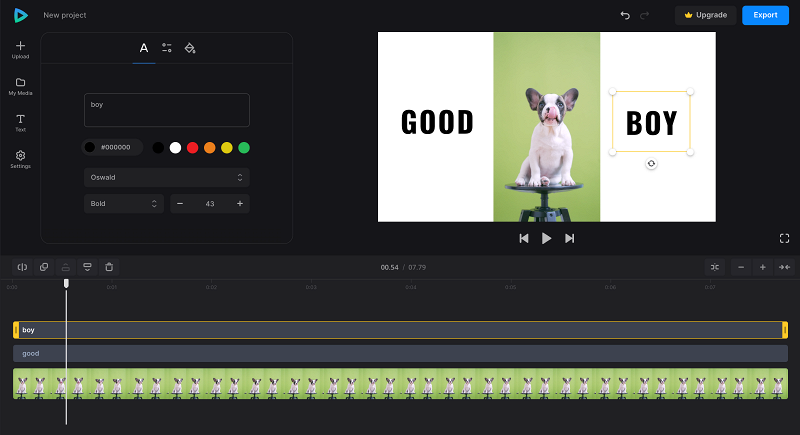The width and height of the screenshot is (800, 435).
Task: Skip to the end of video
Action: 569,238
